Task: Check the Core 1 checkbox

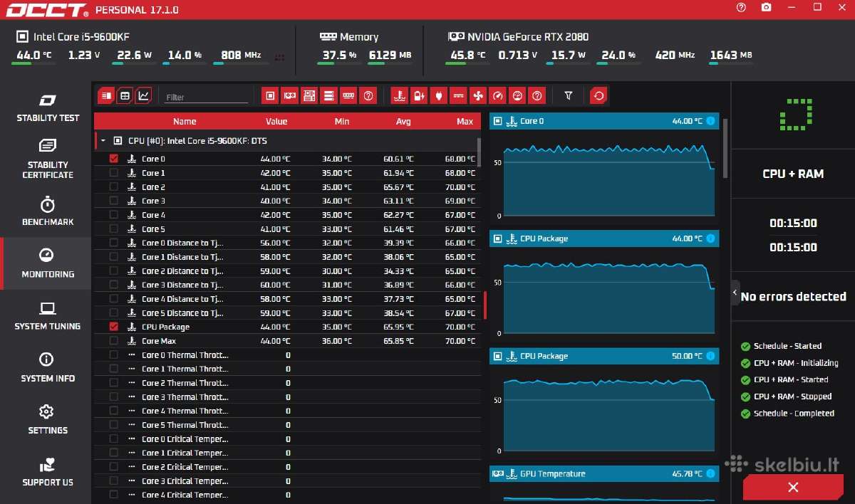Action: (113, 173)
